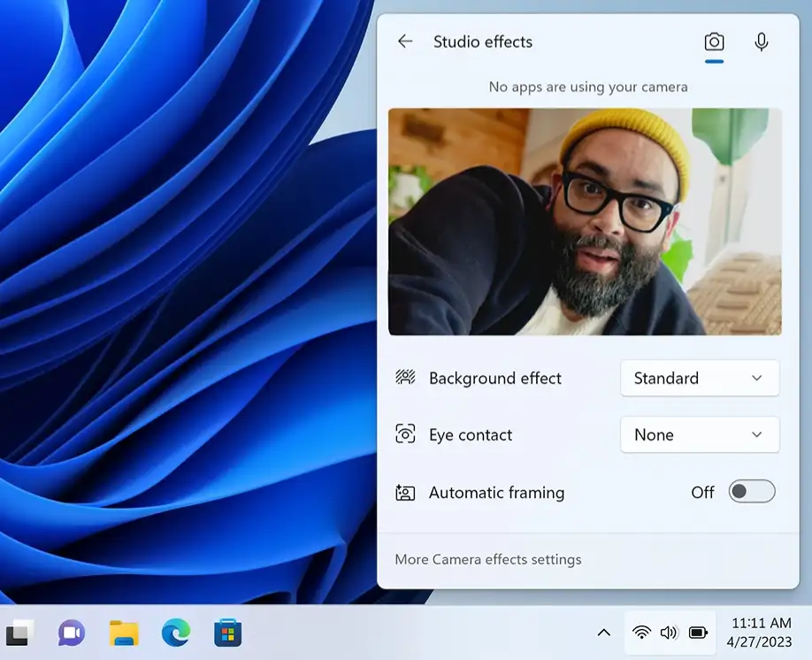Open Chat from the taskbar
Image resolution: width=812 pixels, height=660 pixels.
click(71, 633)
